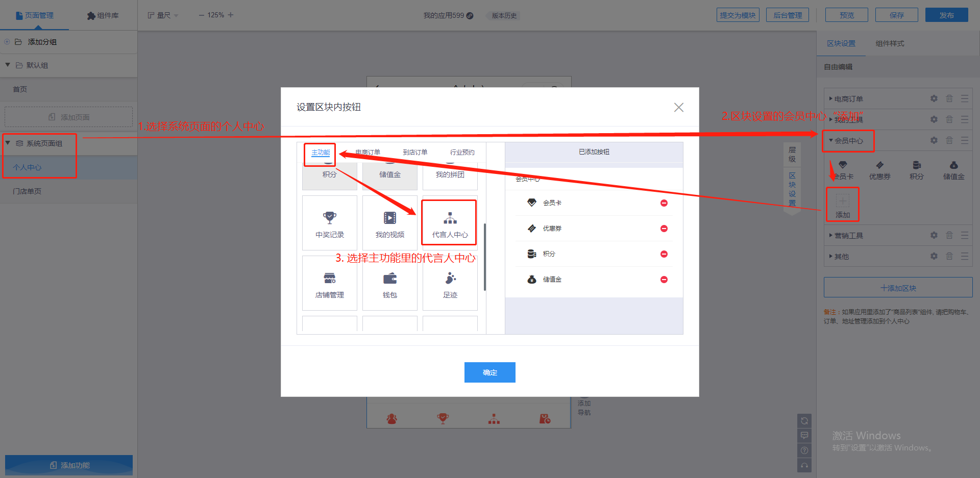
Task: Remove 优惠券 from added buttons
Action: tap(664, 229)
